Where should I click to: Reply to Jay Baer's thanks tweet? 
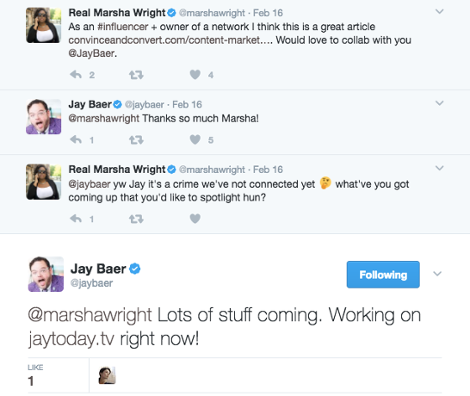coord(76,140)
